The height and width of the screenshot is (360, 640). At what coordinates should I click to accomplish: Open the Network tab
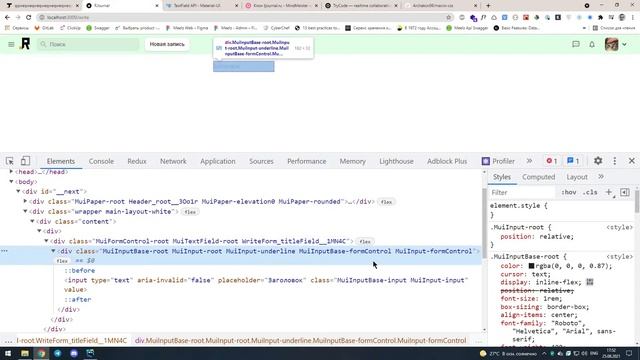(x=173, y=161)
